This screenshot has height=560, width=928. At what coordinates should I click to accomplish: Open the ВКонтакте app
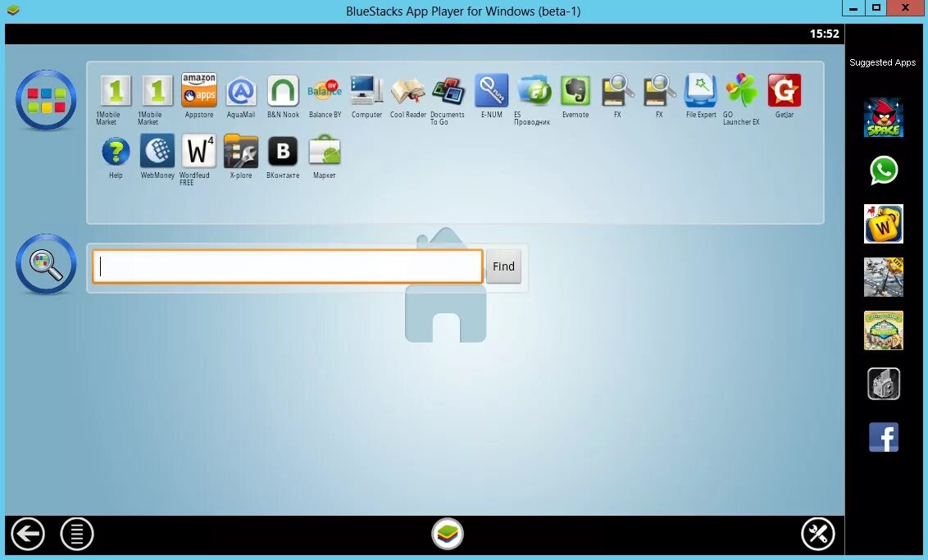[x=283, y=152]
